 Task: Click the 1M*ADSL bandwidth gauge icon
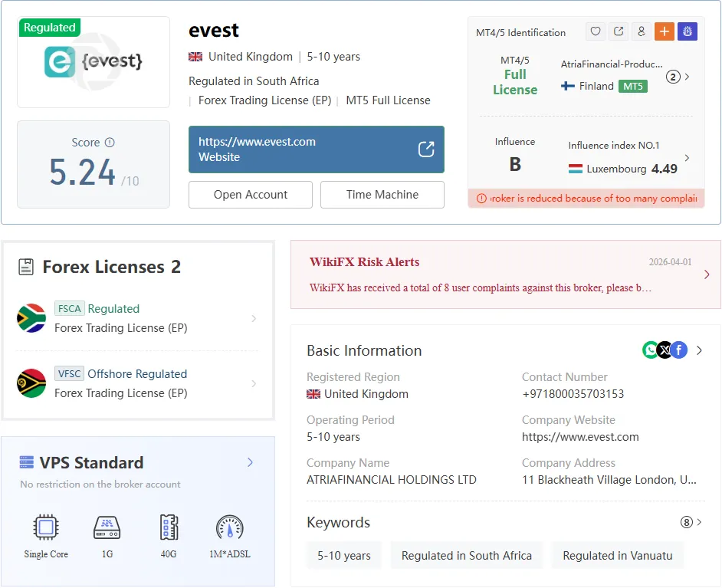230,527
